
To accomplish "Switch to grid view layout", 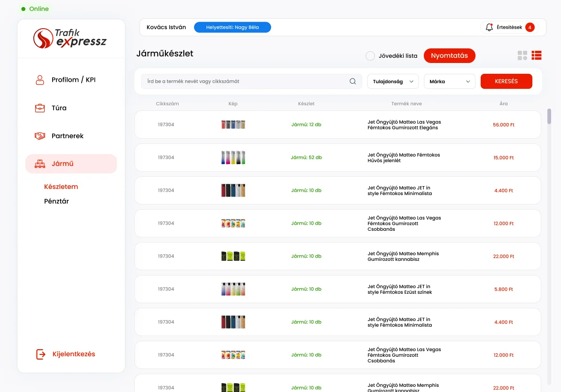I will [522, 55].
